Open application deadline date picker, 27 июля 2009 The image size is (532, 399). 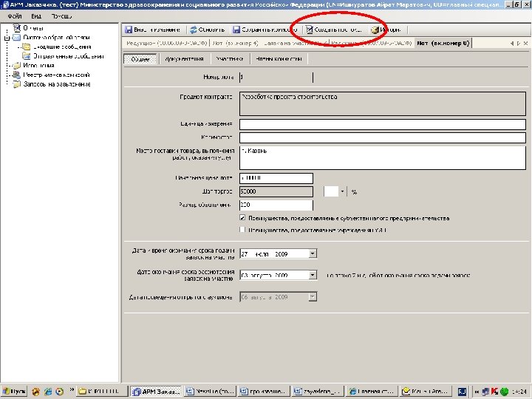click(x=313, y=253)
